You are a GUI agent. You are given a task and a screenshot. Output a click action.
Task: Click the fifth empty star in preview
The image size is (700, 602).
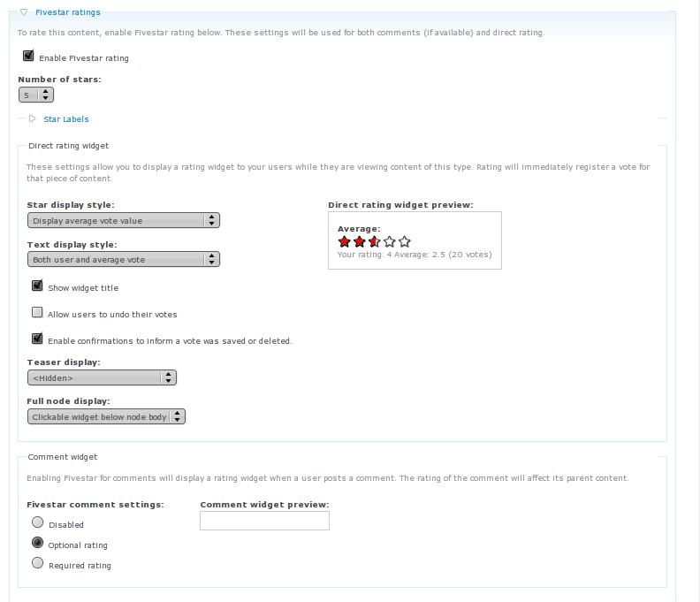[x=405, y=241]
